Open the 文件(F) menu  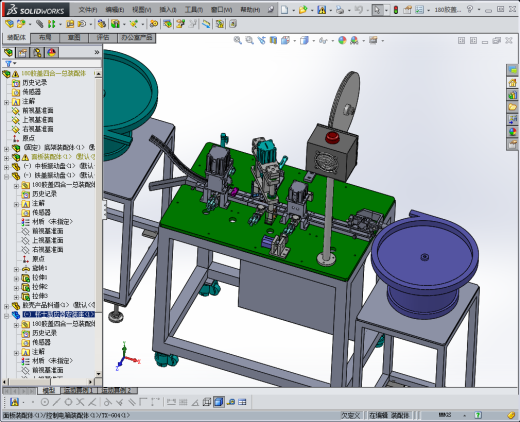click(88, 10)
